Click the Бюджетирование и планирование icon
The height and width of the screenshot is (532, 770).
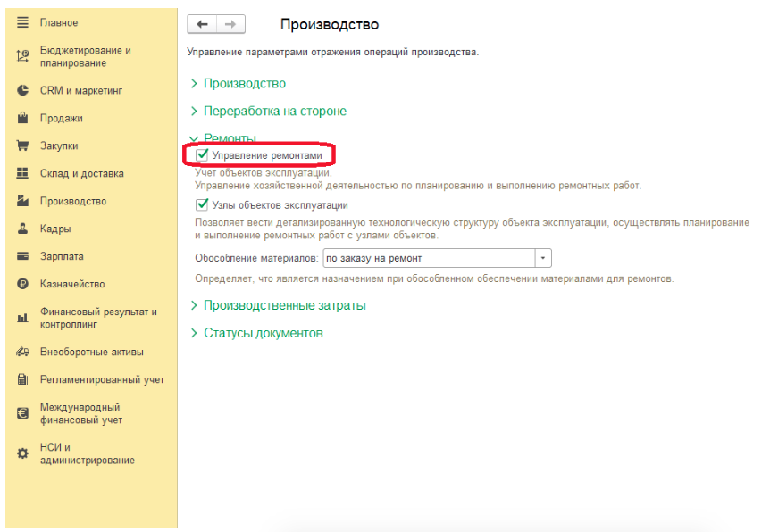22,56
